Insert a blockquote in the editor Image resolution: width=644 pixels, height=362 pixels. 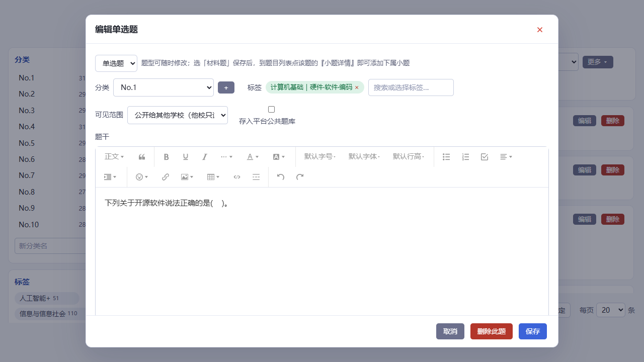[x=142, y=157]
